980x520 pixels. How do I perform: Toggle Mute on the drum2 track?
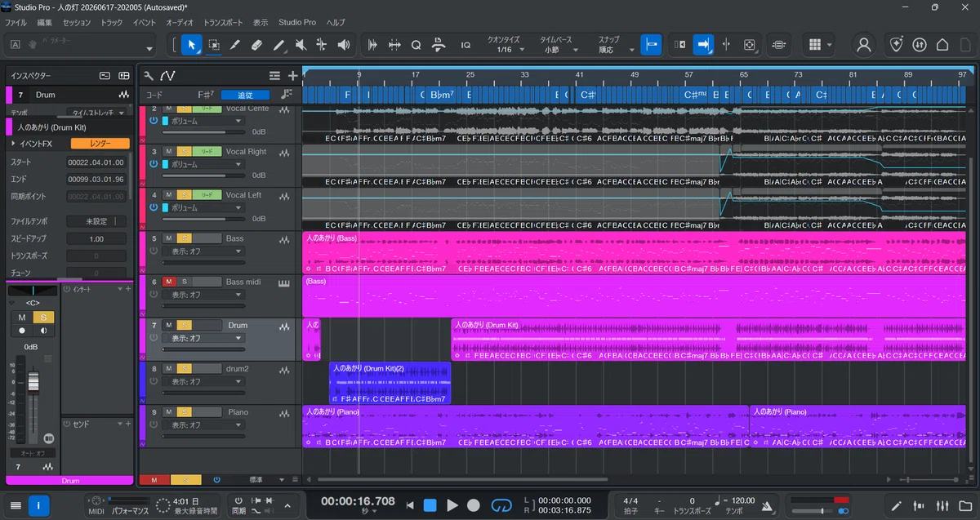[x=169, y=368]
